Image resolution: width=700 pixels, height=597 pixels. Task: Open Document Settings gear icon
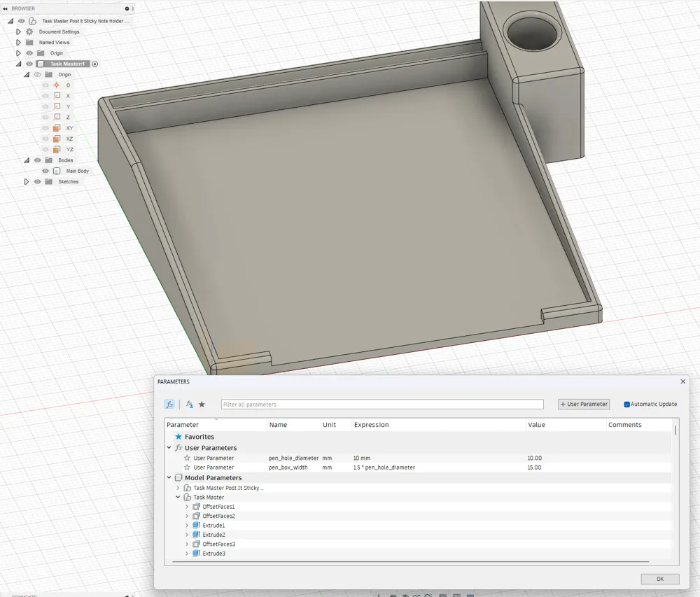[x=28, y=31]
